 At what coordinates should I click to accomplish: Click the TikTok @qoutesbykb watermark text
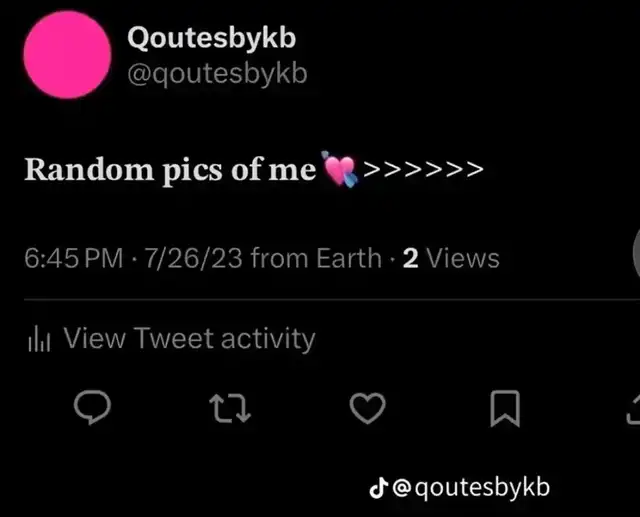click(x=471, y=488)
